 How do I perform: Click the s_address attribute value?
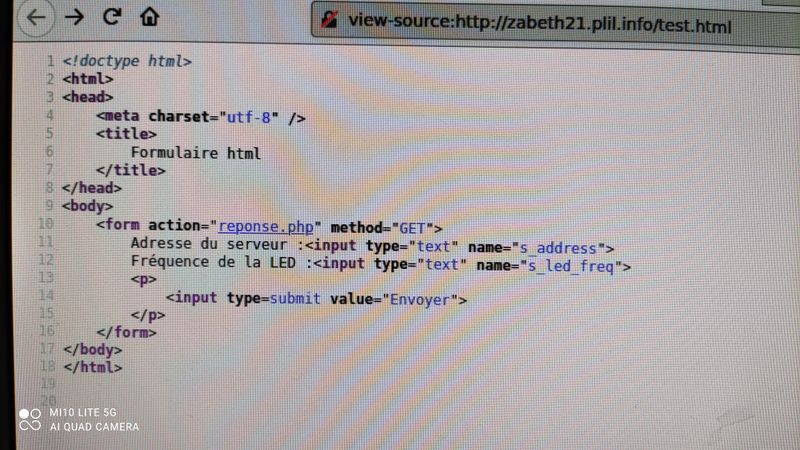558,248
